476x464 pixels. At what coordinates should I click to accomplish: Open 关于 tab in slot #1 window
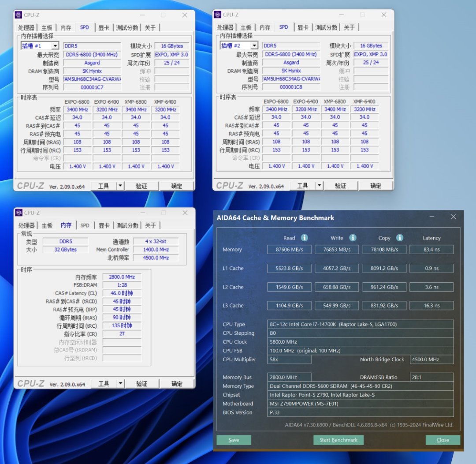(x=150, y=28)
